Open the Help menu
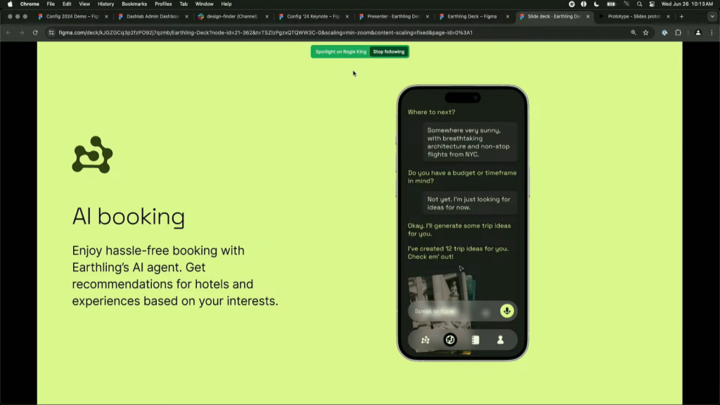Image resolution: width=720 pixels, height=405 pixels. (x=226, y=4)
